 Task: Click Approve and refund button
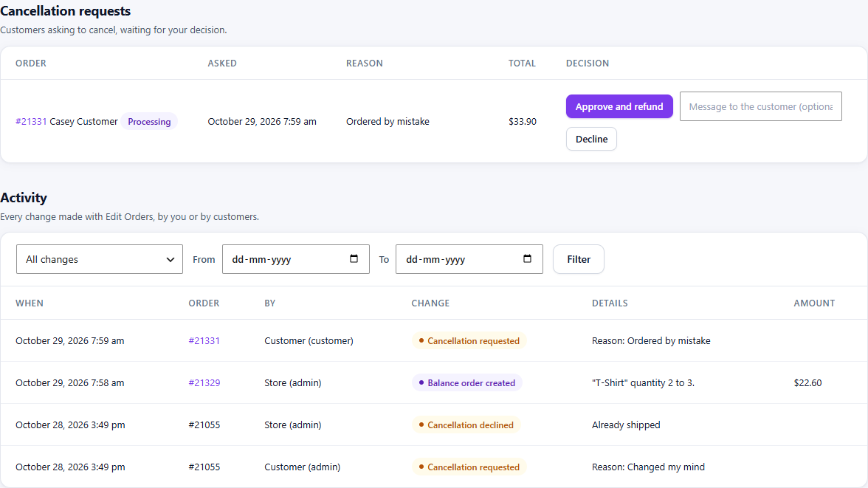pos(619,106)
